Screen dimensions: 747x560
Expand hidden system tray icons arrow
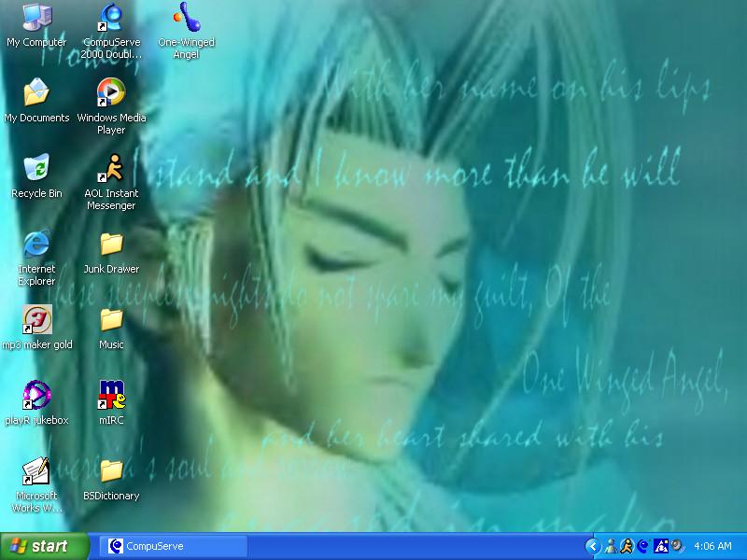593,546
